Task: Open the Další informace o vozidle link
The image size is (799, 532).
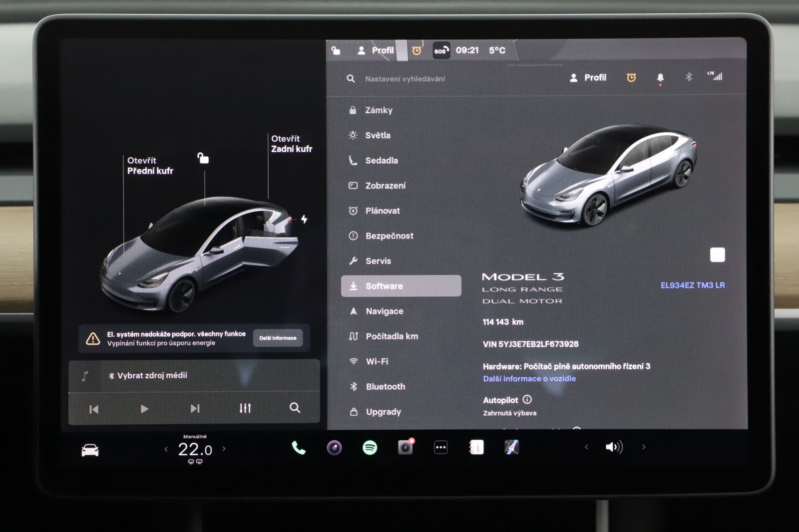Action: click(x=529, y=379)
